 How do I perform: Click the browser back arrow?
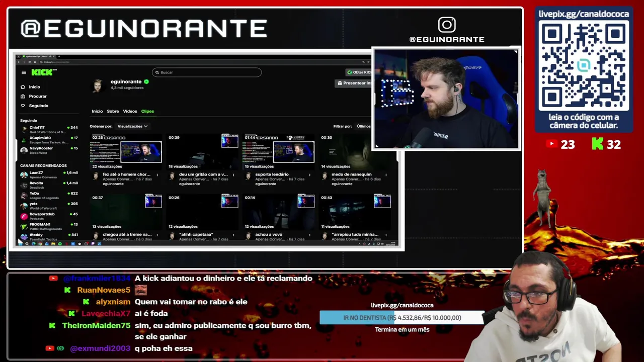tap(19, 62)
